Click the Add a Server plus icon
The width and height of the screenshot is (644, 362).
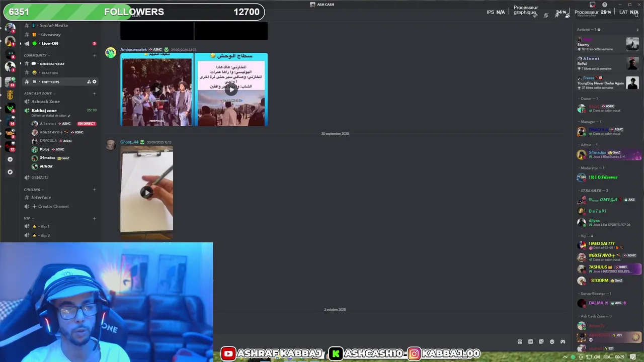pos(10,159)
